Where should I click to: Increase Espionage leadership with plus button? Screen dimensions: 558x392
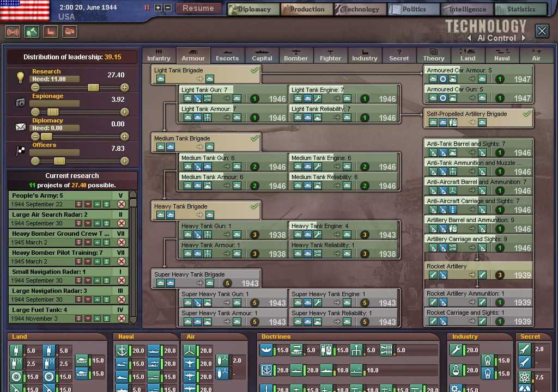point(124,112)
